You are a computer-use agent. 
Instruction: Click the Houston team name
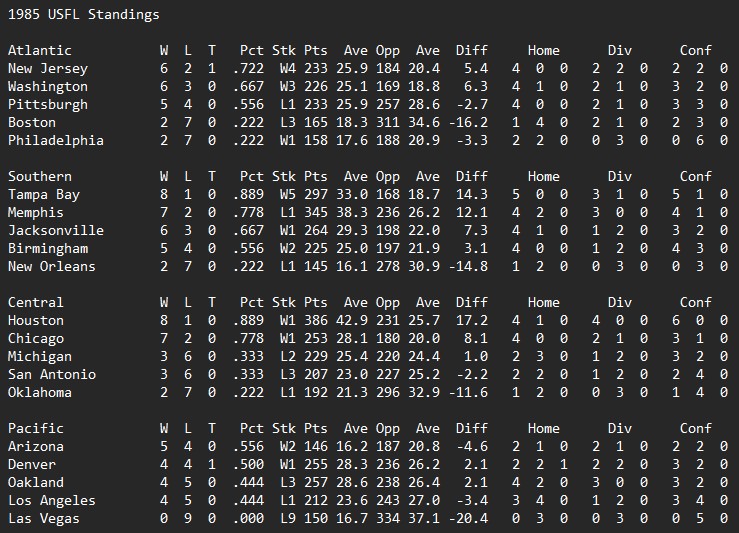point(35,320)
